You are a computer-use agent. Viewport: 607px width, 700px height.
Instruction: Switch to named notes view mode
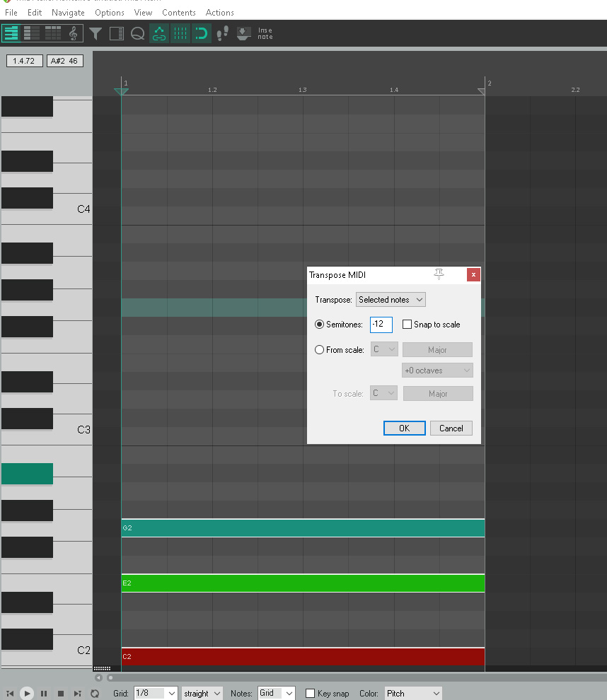pos(32,33)
